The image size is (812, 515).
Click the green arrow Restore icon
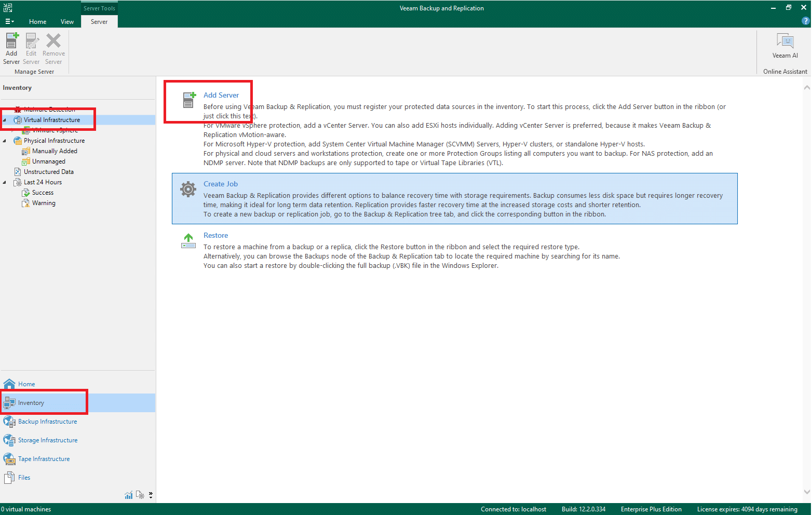(x=188, y=241)
